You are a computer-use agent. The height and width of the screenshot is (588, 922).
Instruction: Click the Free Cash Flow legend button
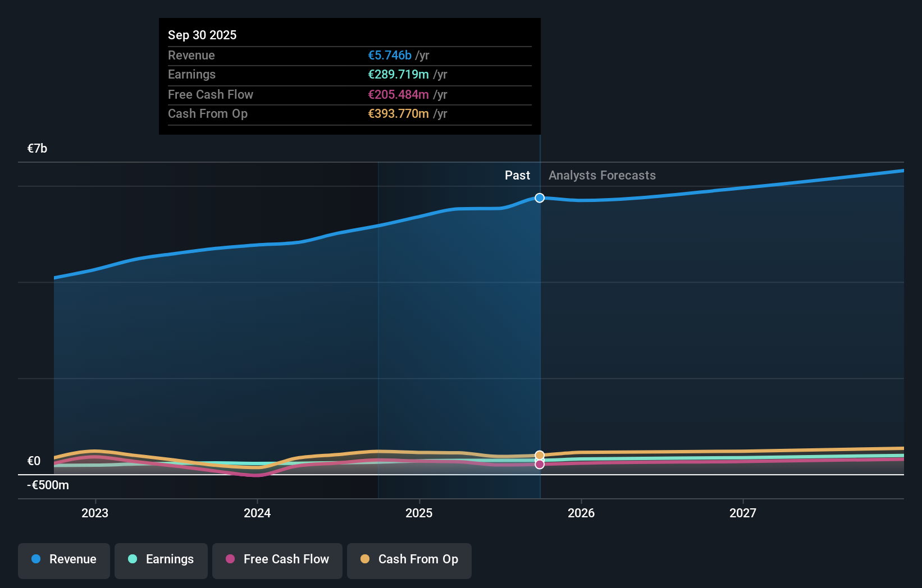point(277,561)
